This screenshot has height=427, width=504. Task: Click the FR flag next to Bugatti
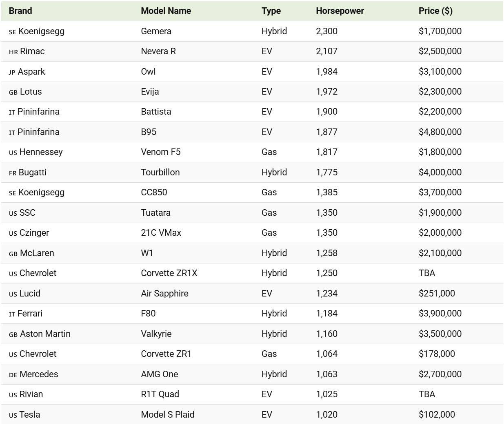coord(13,173)
